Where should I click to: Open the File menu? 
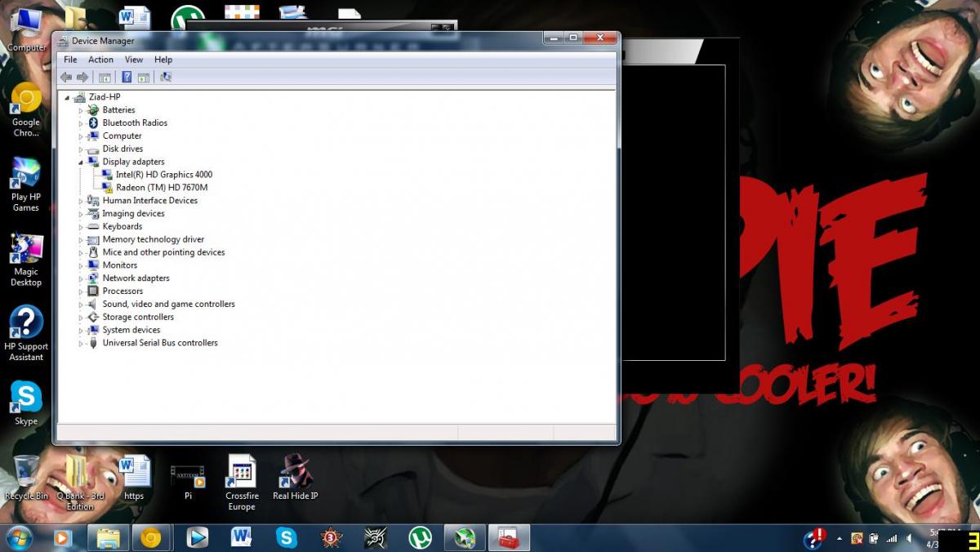click(70, 60)
